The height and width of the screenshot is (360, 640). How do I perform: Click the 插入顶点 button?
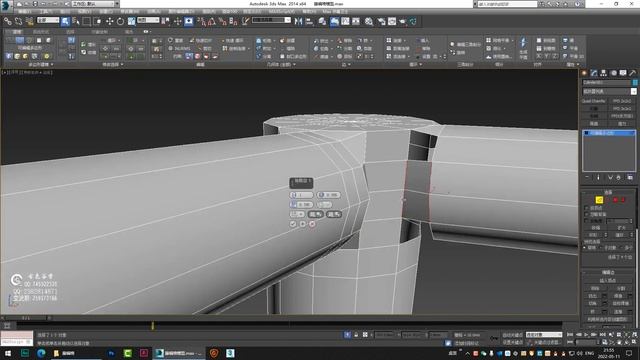click(608, 280)
